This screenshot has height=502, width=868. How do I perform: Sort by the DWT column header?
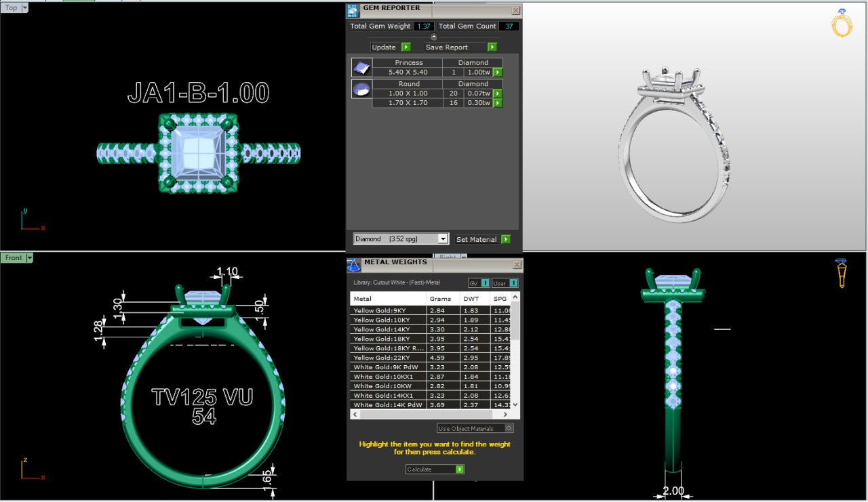(x=475, y=299)
